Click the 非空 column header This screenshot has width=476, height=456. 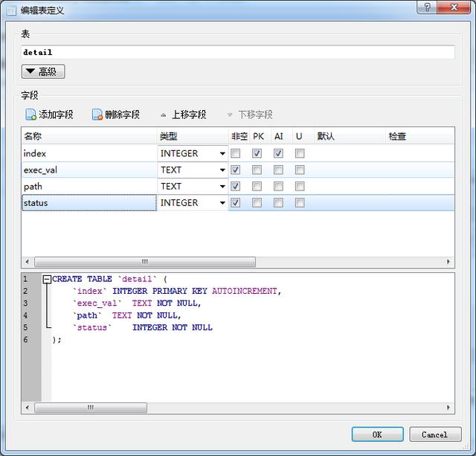[x=239, y=136]
